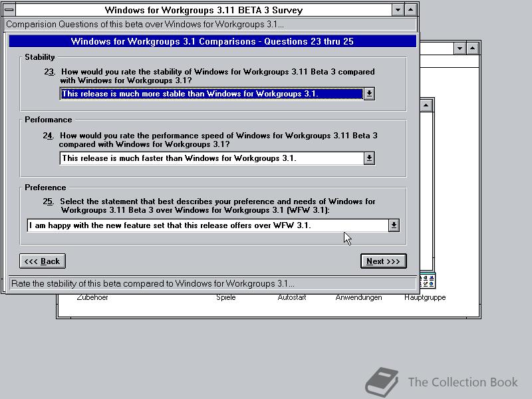Open the Zubehoer program group

coord(92,297)
